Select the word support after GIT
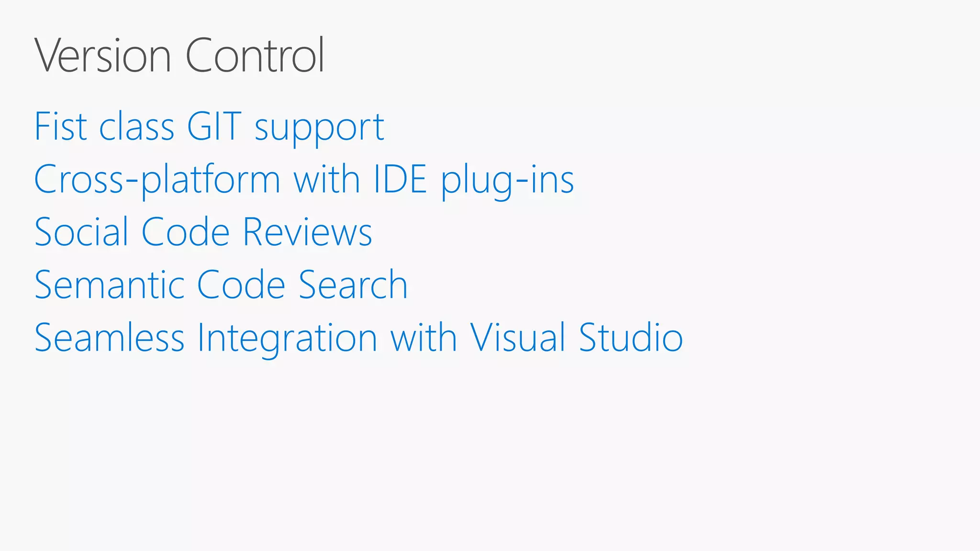This screenshot has height=551, width=980. pyautogui.click(x=319, y=130)
